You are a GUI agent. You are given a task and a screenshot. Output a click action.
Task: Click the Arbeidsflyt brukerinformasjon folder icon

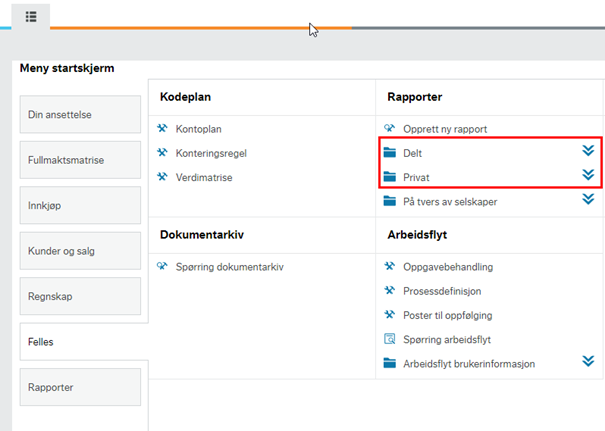tap(390, 363)
